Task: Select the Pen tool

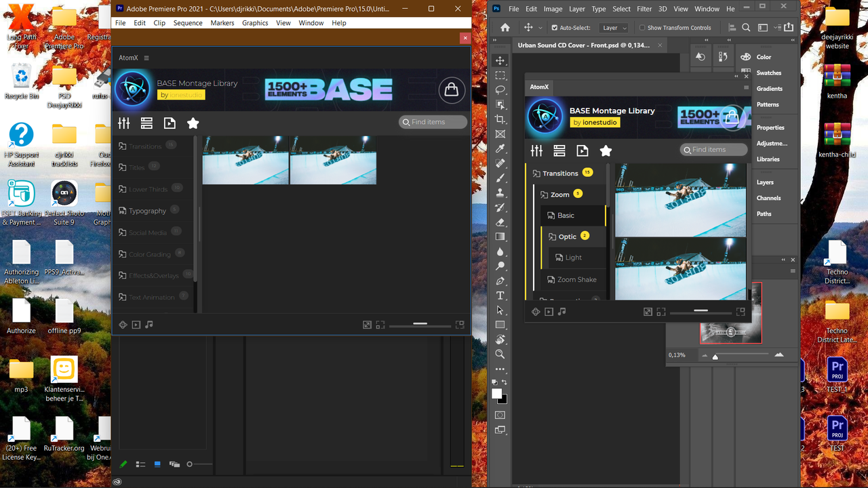Action: tap(500, 281)
